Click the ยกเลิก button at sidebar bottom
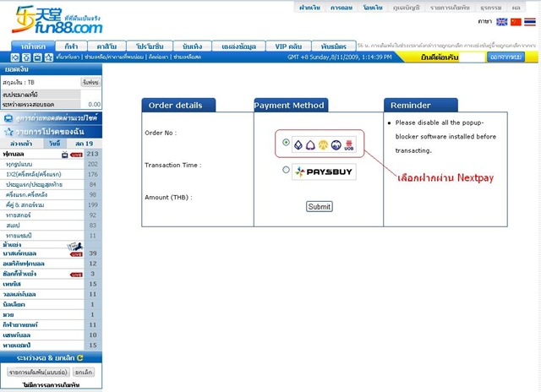 pos(84,372)
